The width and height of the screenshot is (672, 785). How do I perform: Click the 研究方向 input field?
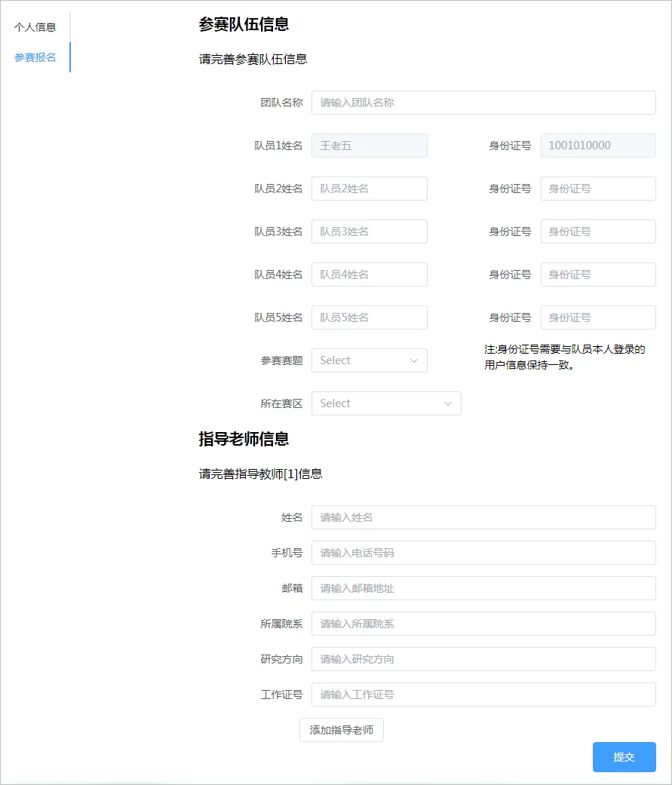[x=483, y=659]
